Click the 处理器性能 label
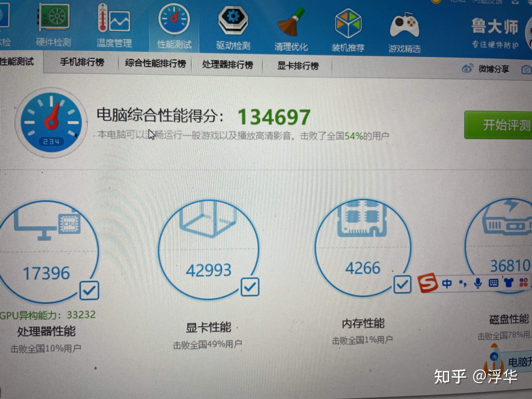The width and height of the screenshot is (532, 399). (x=46, y=331)
